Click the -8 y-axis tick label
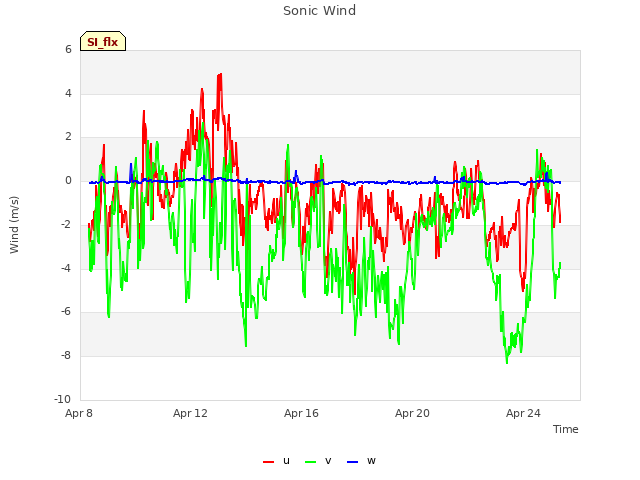640x480 pixels. point(66,356)
